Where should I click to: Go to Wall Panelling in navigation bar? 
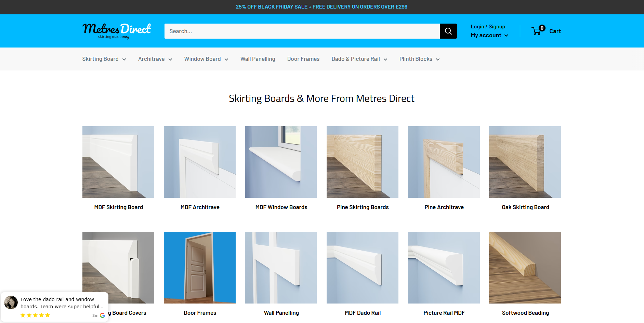258,59
